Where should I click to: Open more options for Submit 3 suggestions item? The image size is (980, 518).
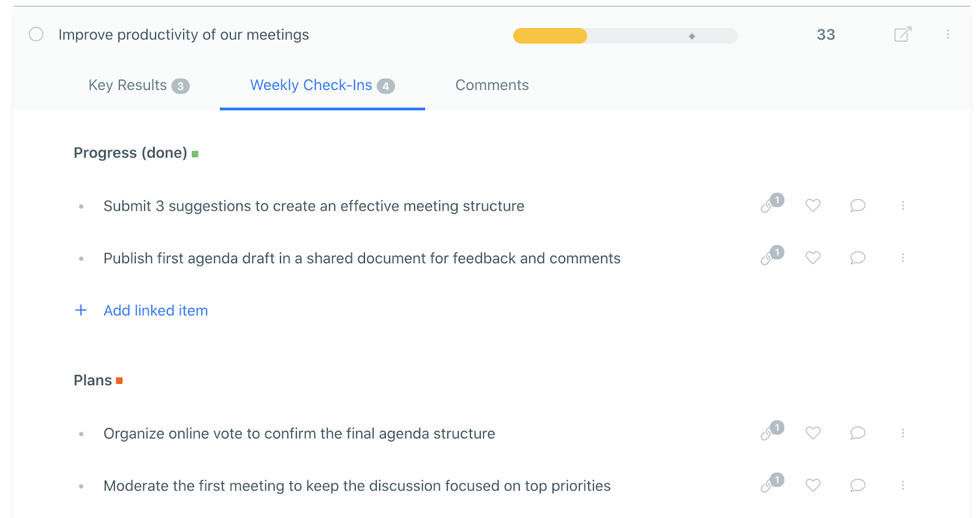pos(903,206)
